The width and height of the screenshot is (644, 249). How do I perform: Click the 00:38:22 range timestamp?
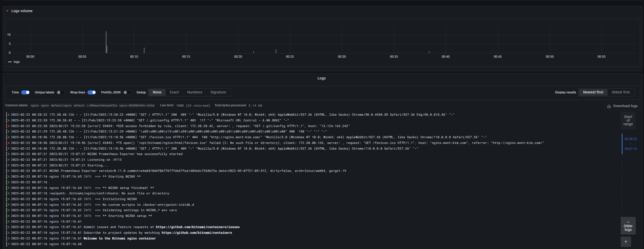point(631,139)
